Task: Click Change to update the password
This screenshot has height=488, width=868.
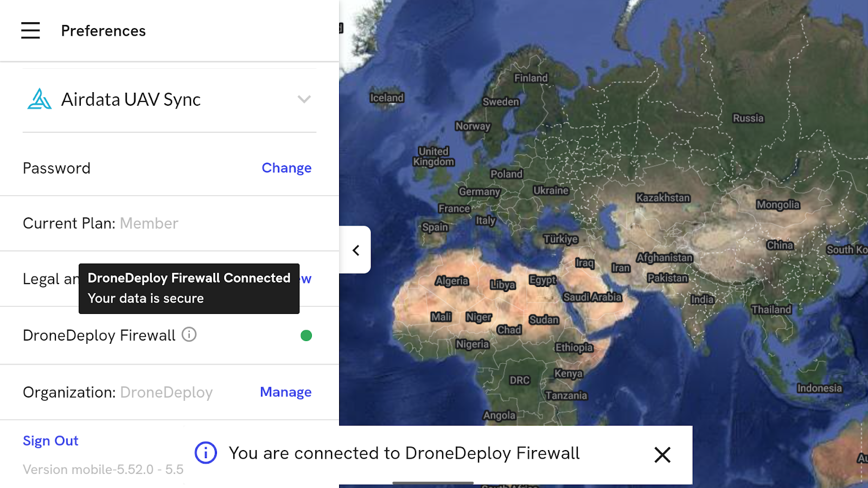Action: [x=286, y=168]
